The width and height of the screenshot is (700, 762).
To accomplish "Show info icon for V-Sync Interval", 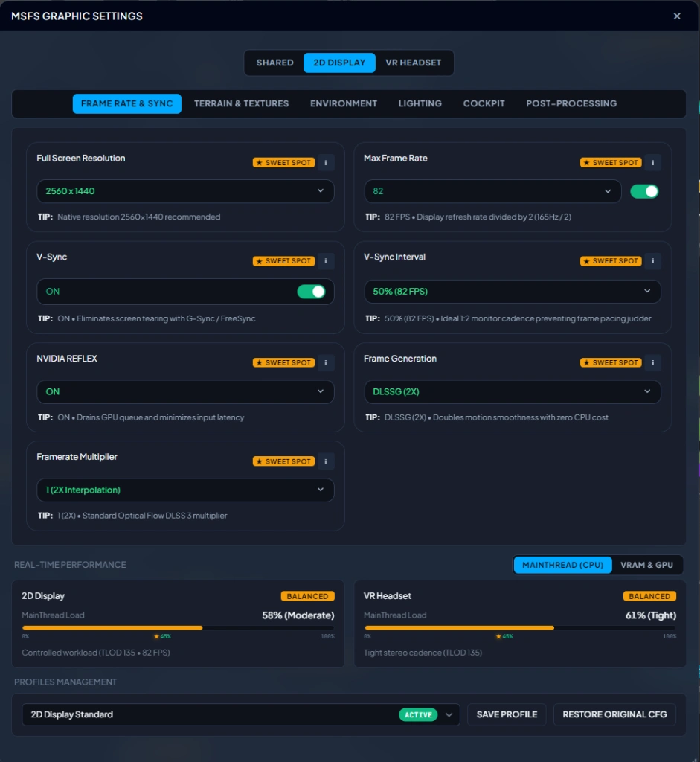I will 653,261.
